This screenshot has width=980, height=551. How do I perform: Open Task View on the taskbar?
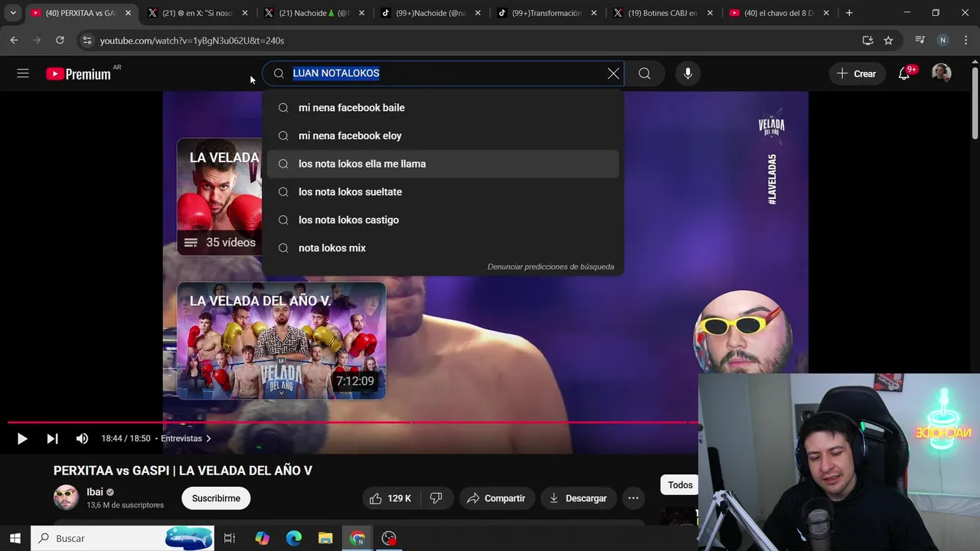click(x=230, y=538)
